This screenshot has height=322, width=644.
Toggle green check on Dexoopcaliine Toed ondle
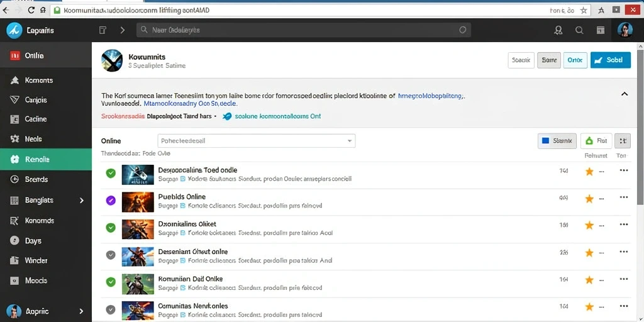point(111,173)
